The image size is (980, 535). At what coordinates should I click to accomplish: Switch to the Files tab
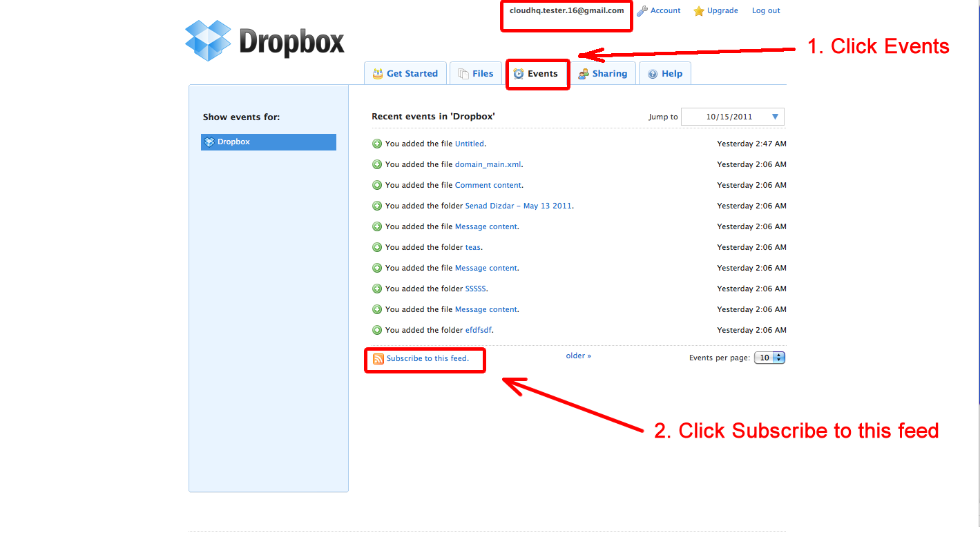coord(476,73)
